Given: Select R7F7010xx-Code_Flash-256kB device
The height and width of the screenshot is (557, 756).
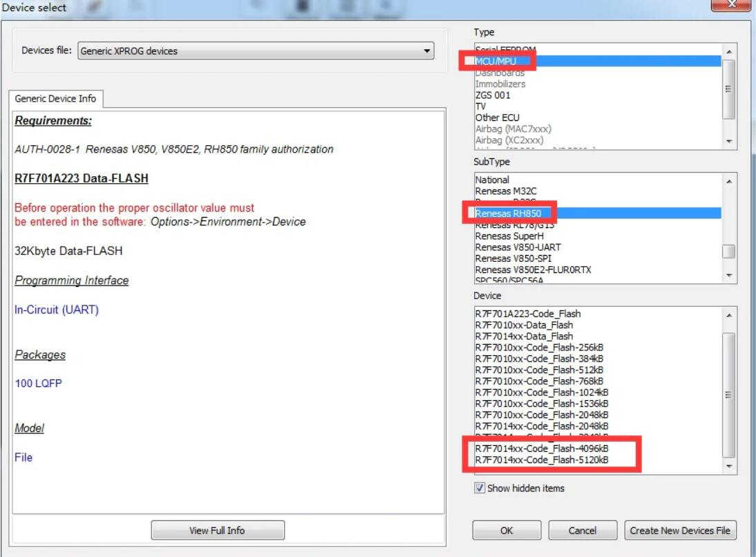Looking at the screenshot, I should click(x=597, y=348).
